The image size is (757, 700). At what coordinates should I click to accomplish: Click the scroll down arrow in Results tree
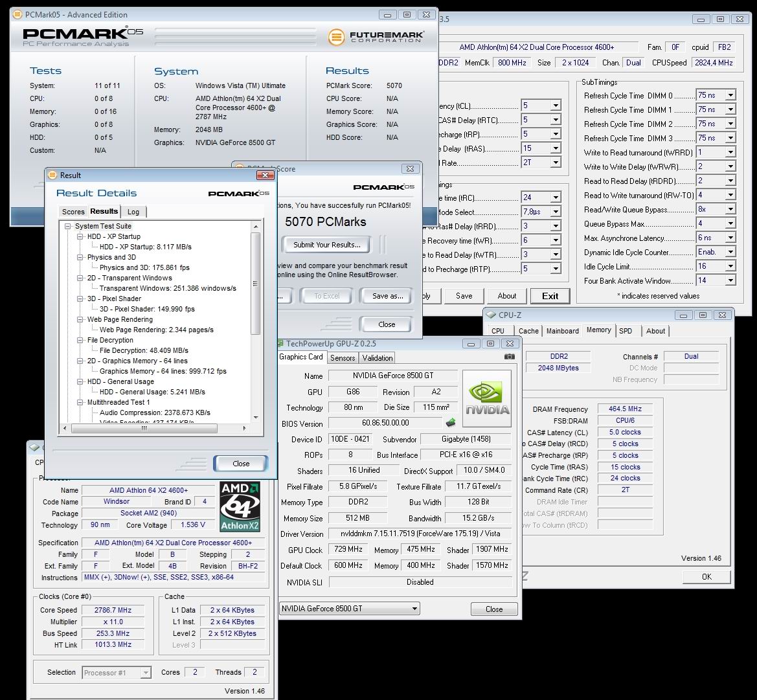click(x=255, y=417)
